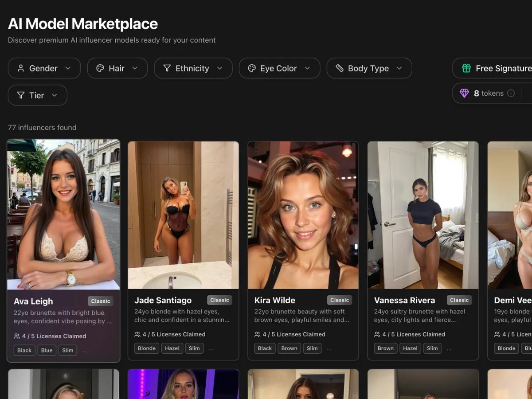Click the person icon in Gender filter

tap(20, 68)
